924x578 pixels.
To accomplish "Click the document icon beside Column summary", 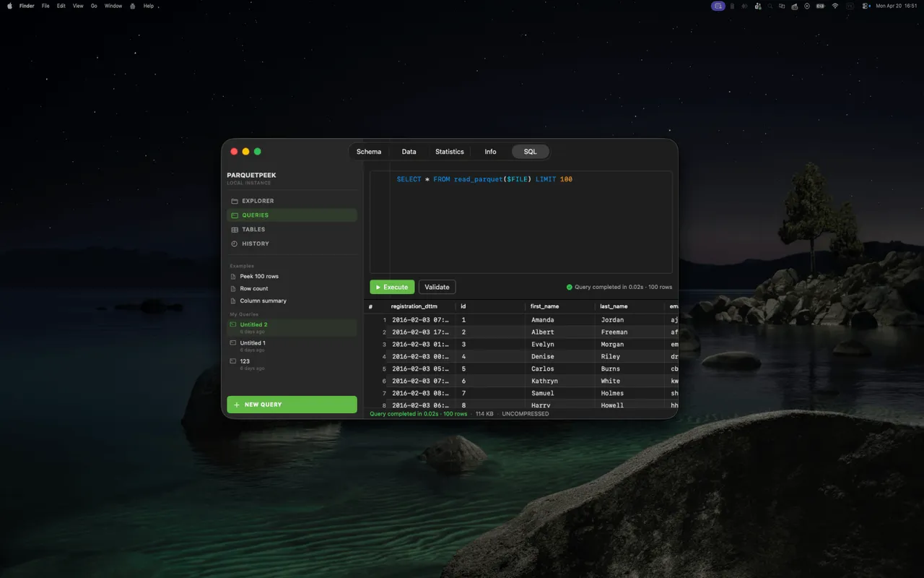I will 233,301.
